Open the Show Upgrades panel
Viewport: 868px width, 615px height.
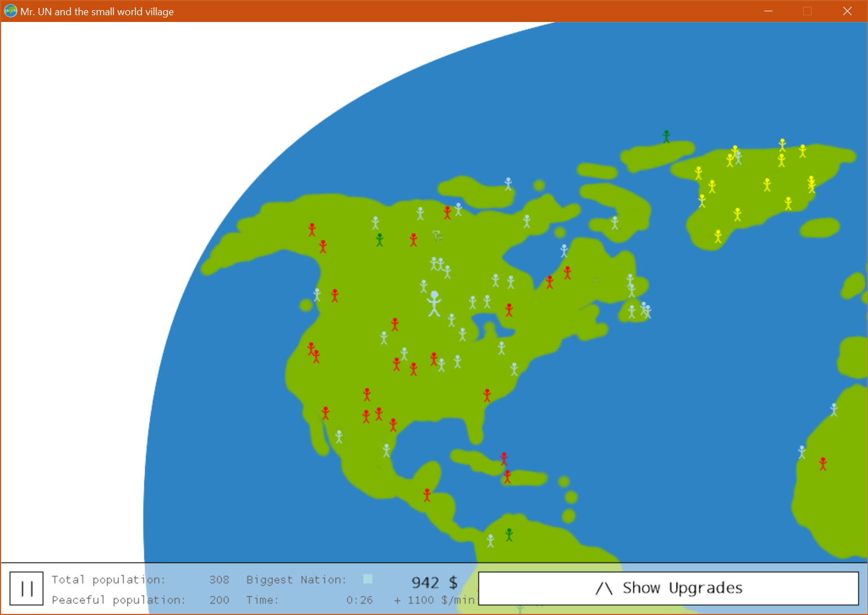coord(668,589)
